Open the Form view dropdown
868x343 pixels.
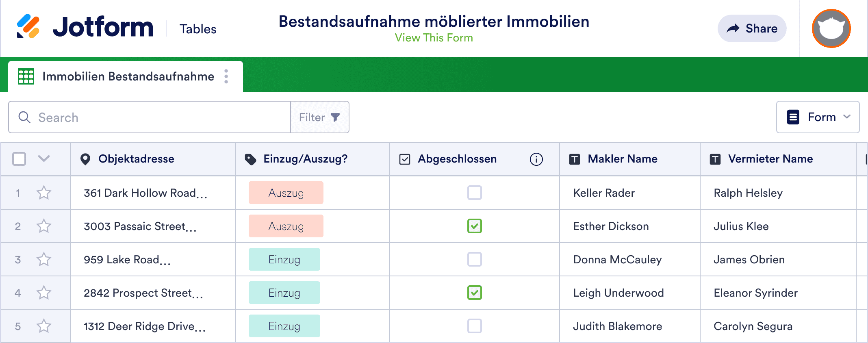pyautogui.click(x=818, y=117)
